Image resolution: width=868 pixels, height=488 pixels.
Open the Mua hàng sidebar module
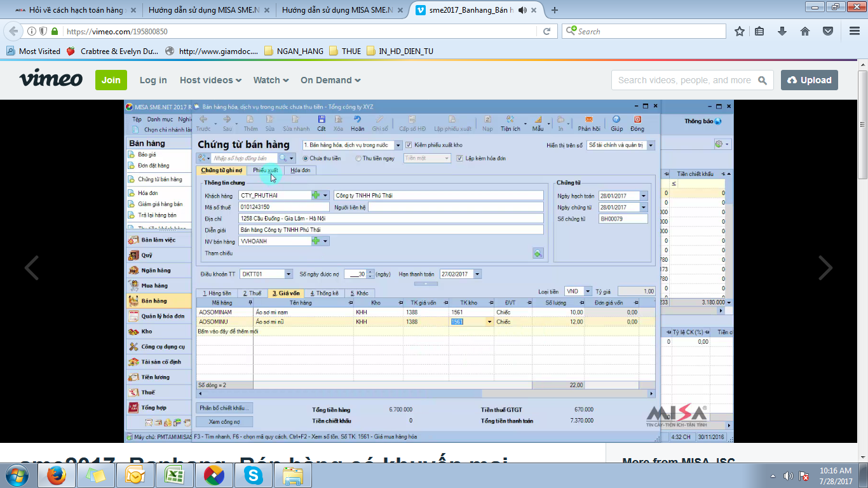pos(159,285)
